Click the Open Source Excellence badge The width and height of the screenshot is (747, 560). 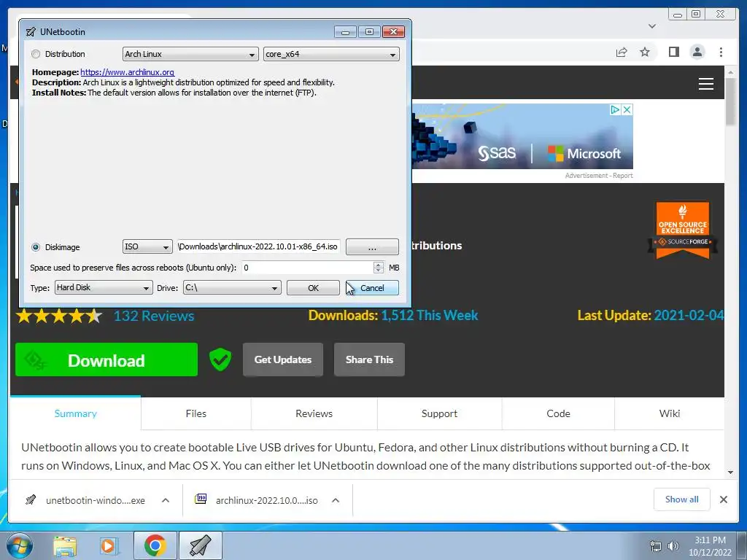pyautogui.click(x=682, y=231)
